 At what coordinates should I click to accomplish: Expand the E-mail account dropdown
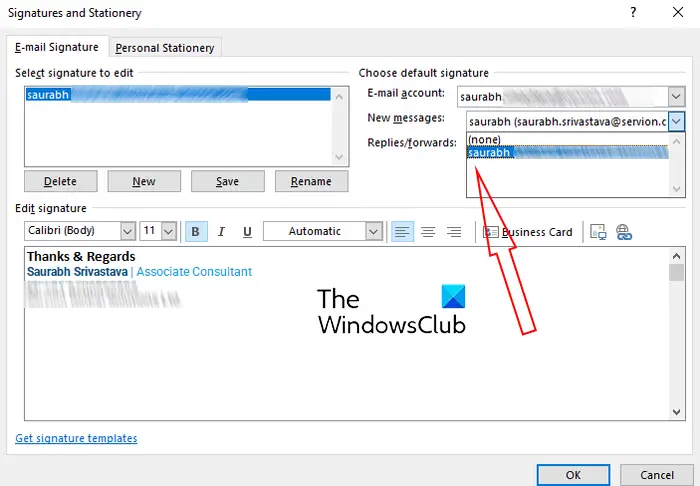[676, 96]
